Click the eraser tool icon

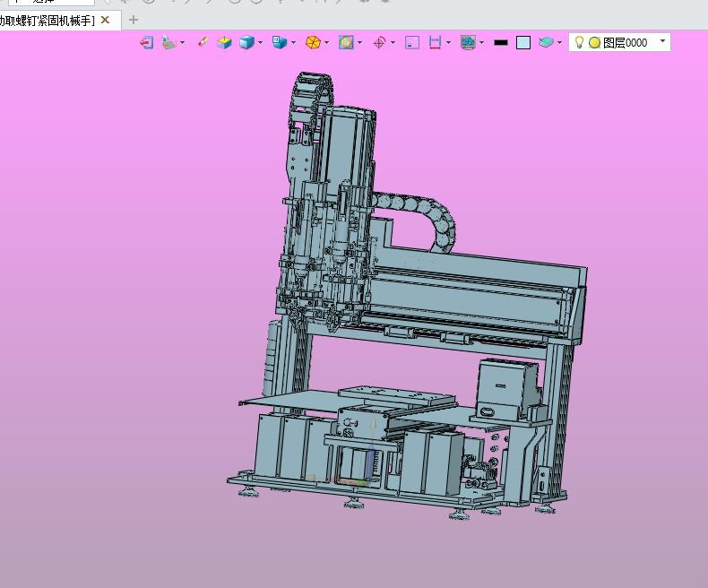coord(203,42)
